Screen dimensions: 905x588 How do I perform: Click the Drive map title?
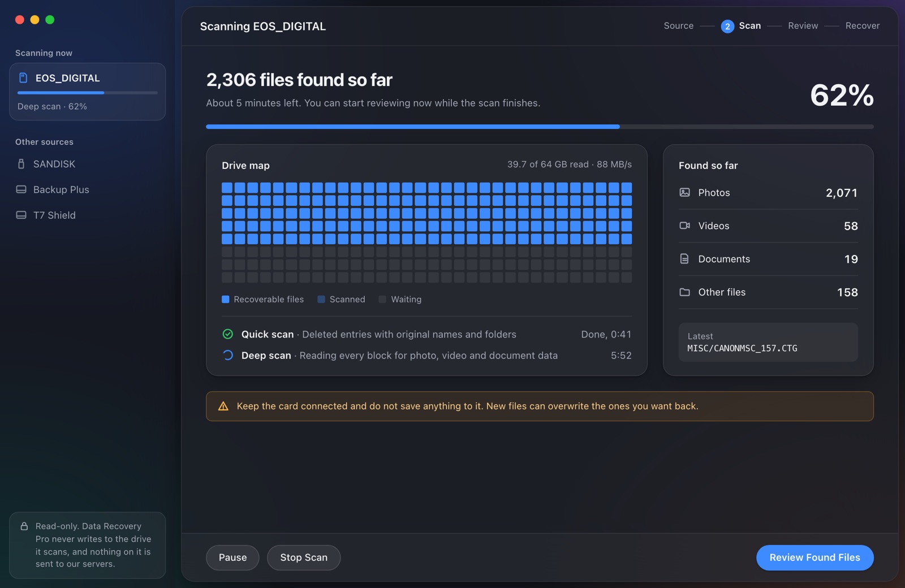(x=245, y=165)
